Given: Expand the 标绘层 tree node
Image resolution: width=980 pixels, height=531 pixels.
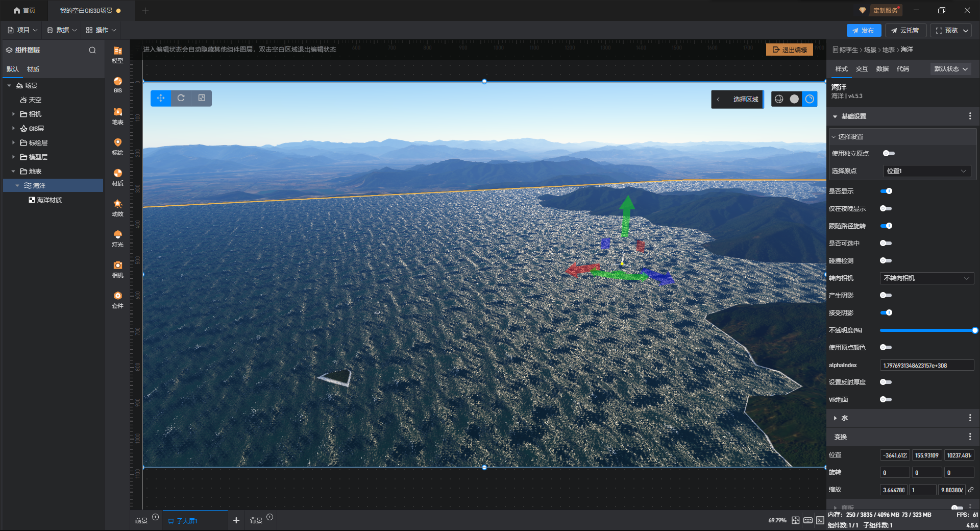Looking at the screenshot, I should click(13, 142).
